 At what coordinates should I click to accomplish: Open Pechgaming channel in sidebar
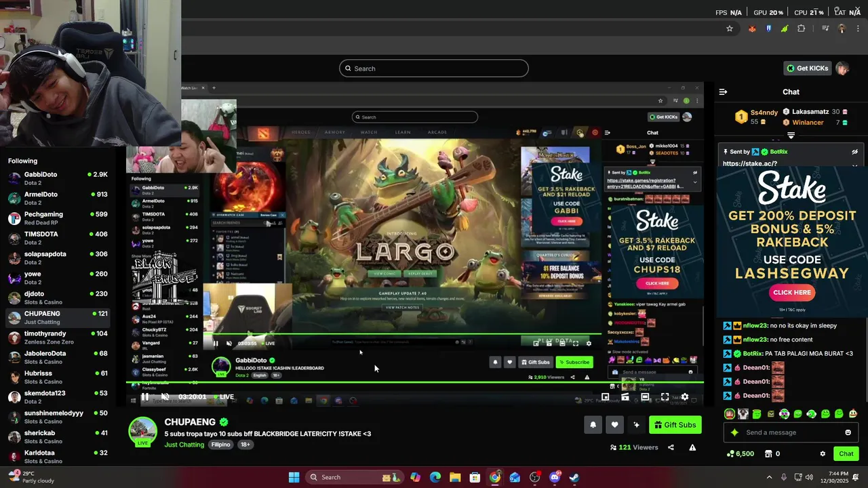(58, 218)
